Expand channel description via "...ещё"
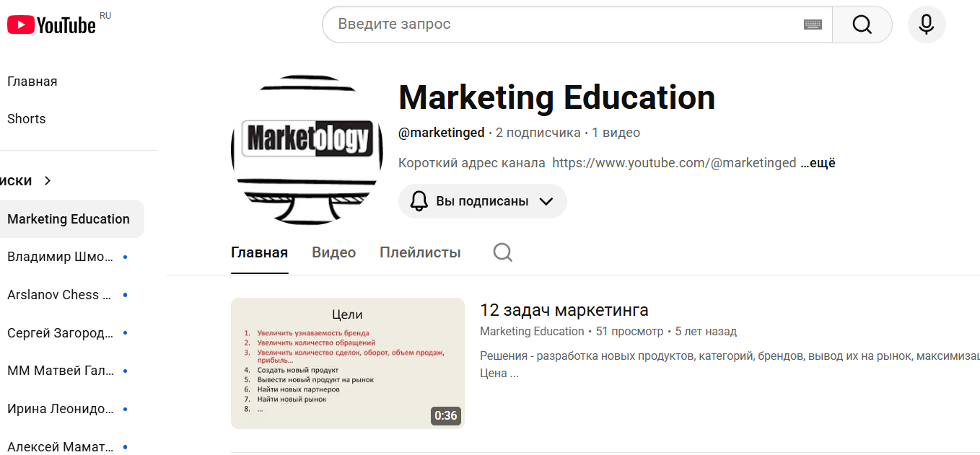This screenshot has width=980, height=455. pos(818,163)
